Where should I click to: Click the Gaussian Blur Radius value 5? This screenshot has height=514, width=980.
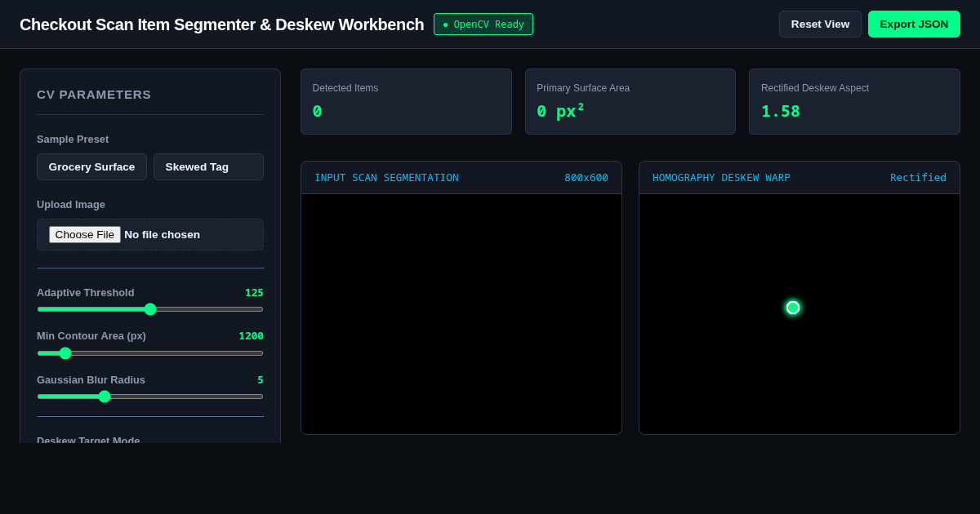pyautogui.click(x=261, y=380)
